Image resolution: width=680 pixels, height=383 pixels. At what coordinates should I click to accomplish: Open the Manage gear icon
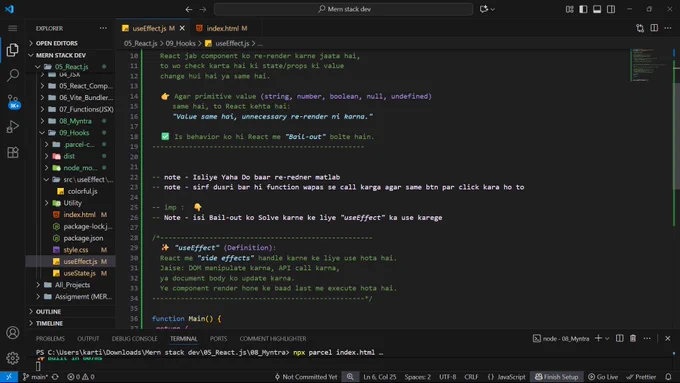coord(13,358)
